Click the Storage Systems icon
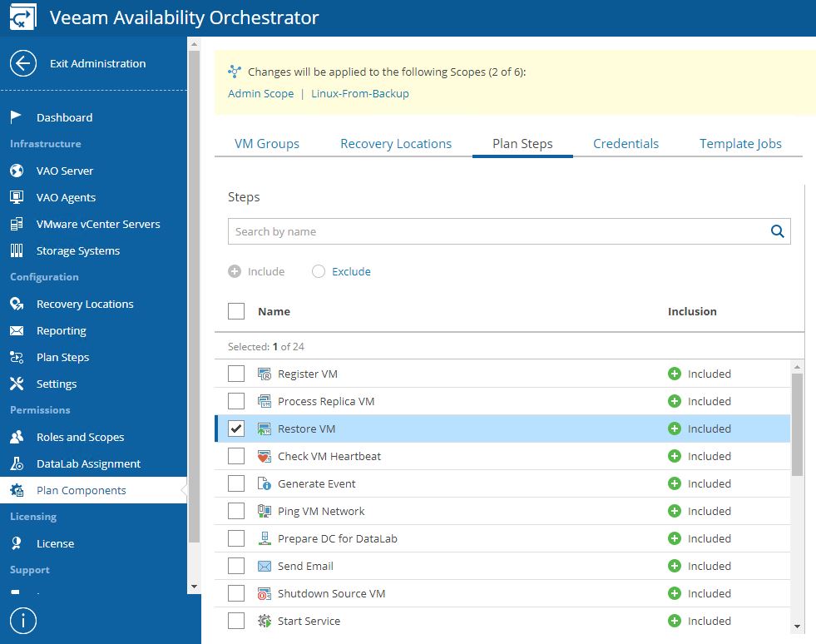The height and width of the screenshot is (644, 816). (x=17, y=250)
